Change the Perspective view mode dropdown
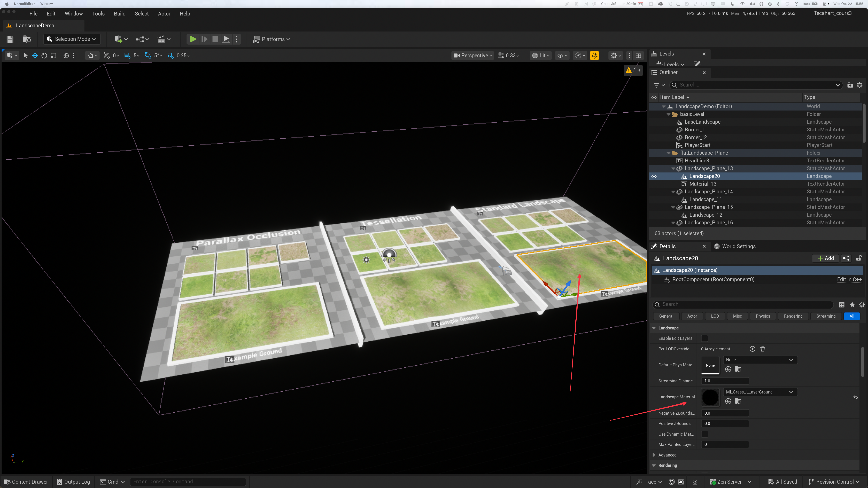The width and height of the screenshot is (868, 488). click(472, 56)
